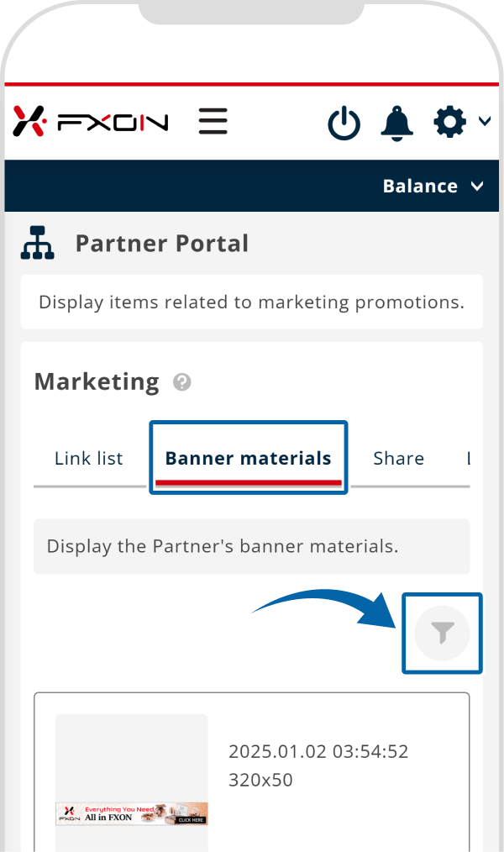Expand the Balance dropdown chevron
This screenshot has width=504, height=852.
[478, 187]
